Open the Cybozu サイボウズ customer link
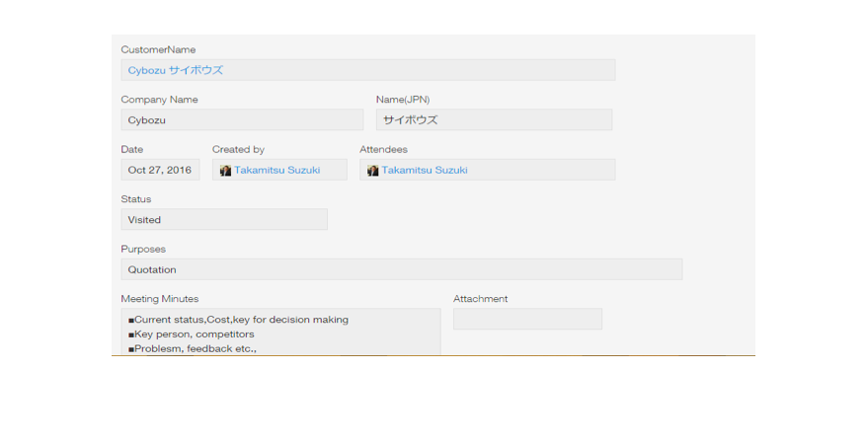This screenshot has height=444, width=868. (176, 70)
